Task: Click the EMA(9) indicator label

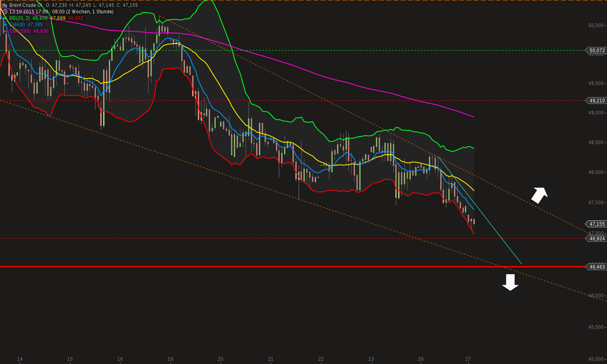Action: click(x=17, y=25)
